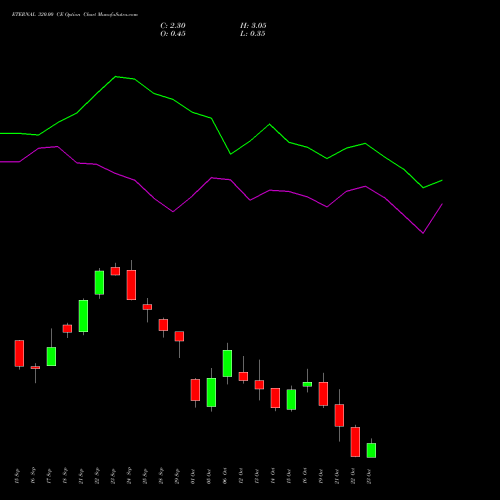Select the high value 'H: 3.05'
The width and height of the screenshot is (500, 500).
253,26
